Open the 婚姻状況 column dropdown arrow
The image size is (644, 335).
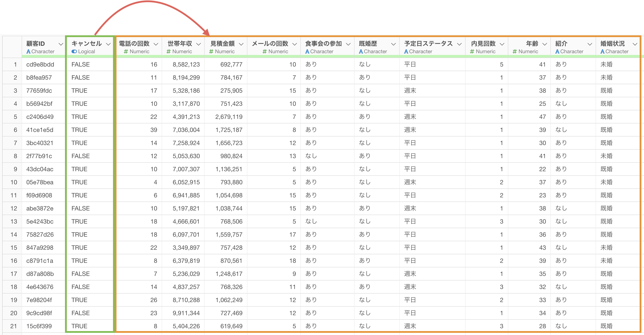click(635, 44)
